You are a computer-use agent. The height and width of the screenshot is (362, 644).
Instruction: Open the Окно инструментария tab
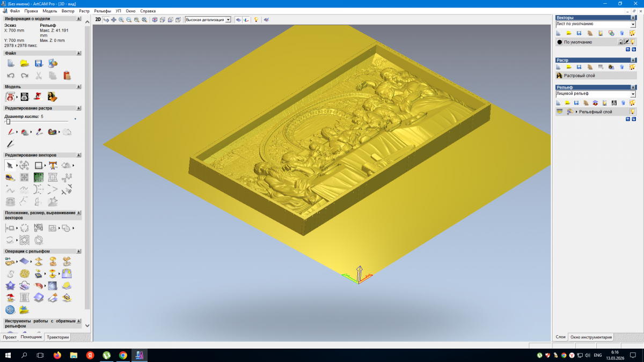coord(590,337)
